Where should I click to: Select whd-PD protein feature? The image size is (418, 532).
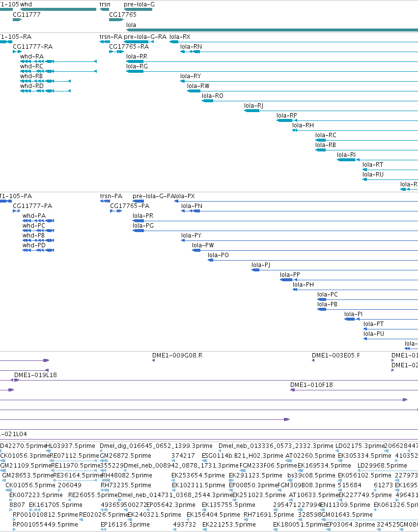[38, 250]
